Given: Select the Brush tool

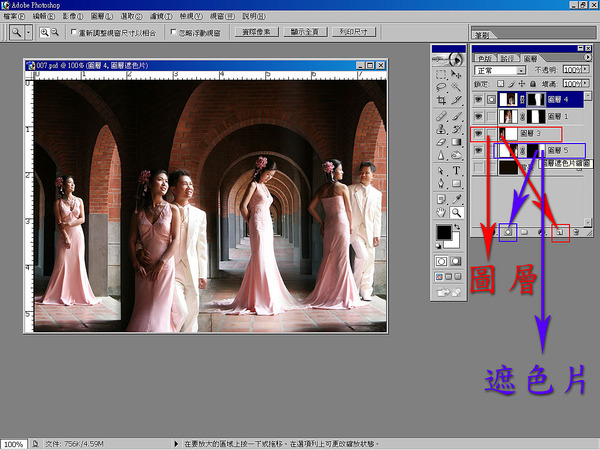Looking at the screenshot, I should (x=456, y=116).
